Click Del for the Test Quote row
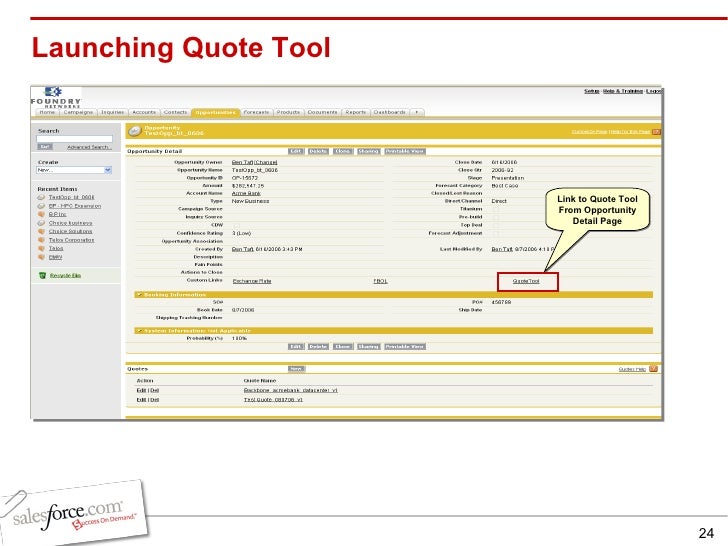728x546 pixels. [155, 400]
